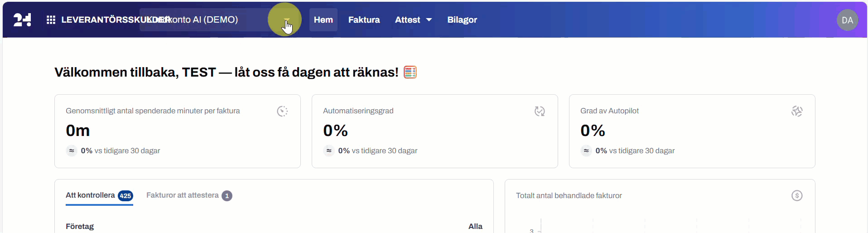Click the 24 logo icon

[x=22, y=19]
